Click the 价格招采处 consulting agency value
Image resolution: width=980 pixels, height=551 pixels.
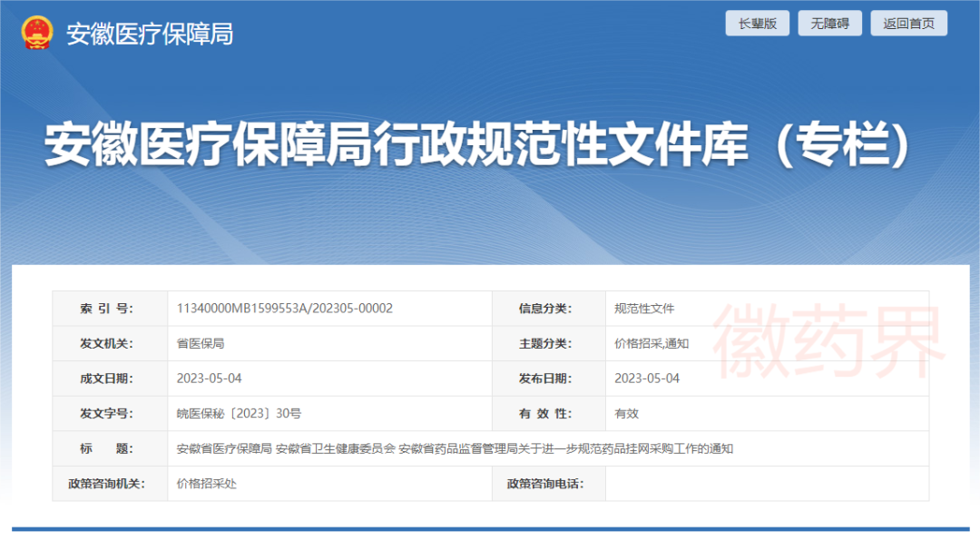(x=207, y=484)
